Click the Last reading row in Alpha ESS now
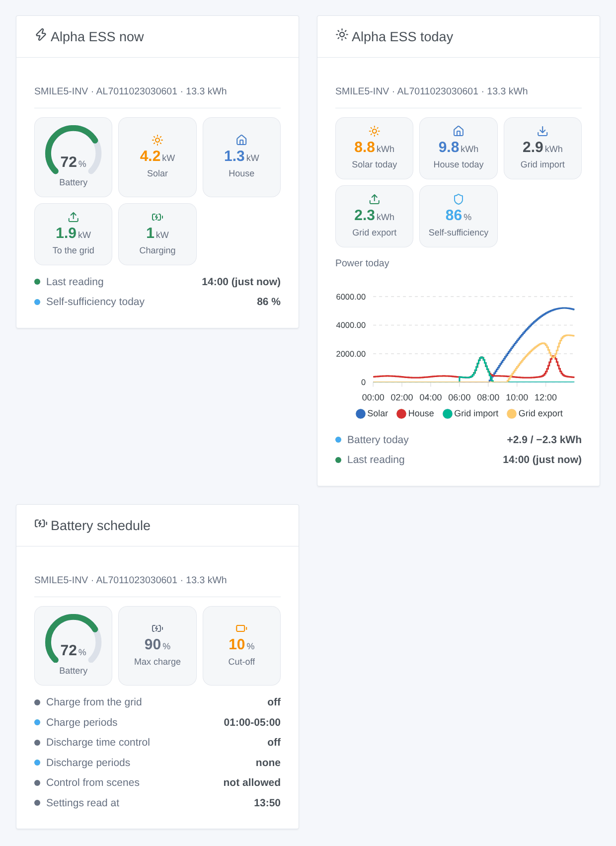The image size is (616, 846). tap(157, 282)
